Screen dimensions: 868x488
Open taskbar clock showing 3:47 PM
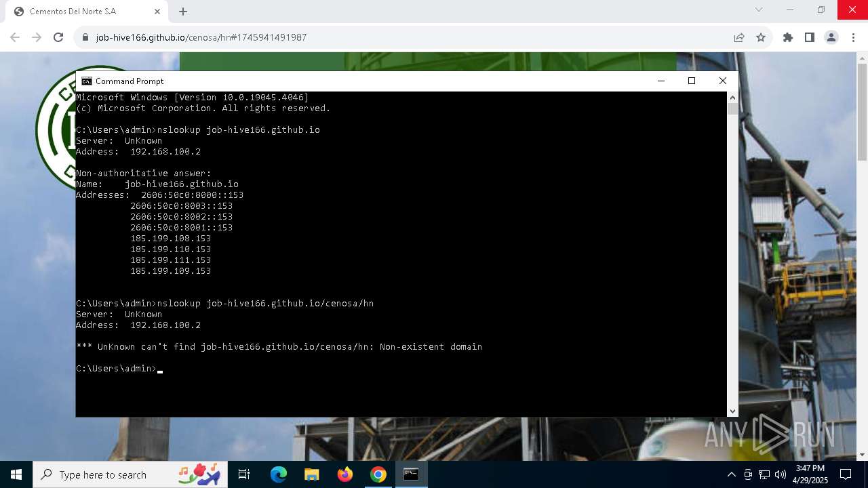[x=812, y=474]
